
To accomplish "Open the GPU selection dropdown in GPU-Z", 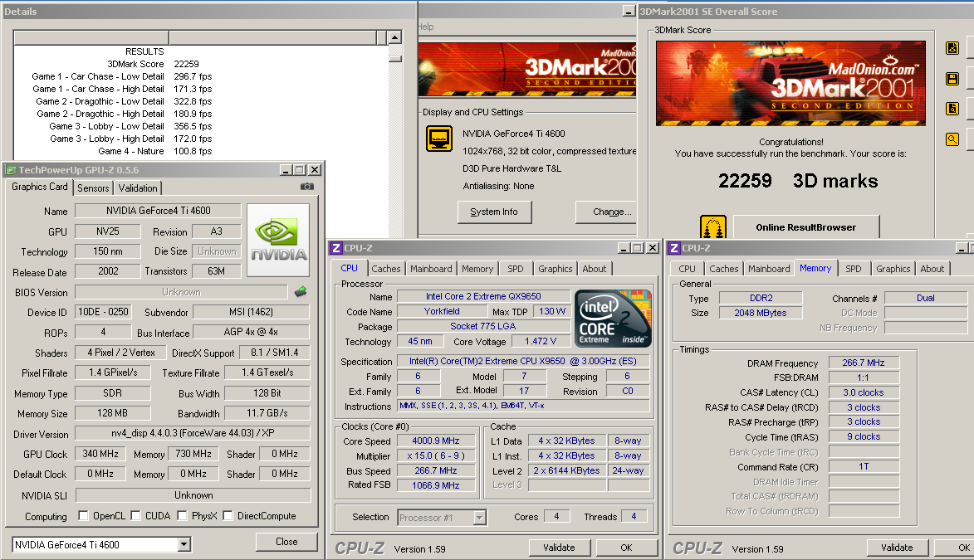I will tap(184, 544).
